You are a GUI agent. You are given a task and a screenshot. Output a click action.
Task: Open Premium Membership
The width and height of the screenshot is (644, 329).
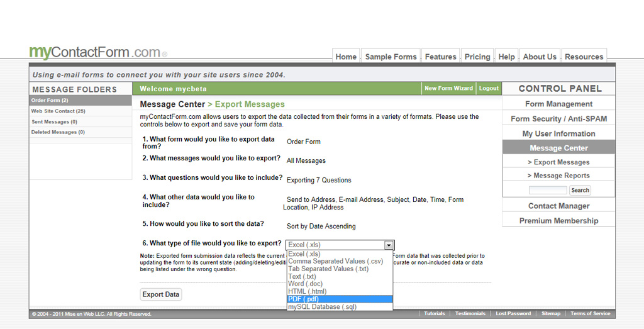click(x=558, y=221)
